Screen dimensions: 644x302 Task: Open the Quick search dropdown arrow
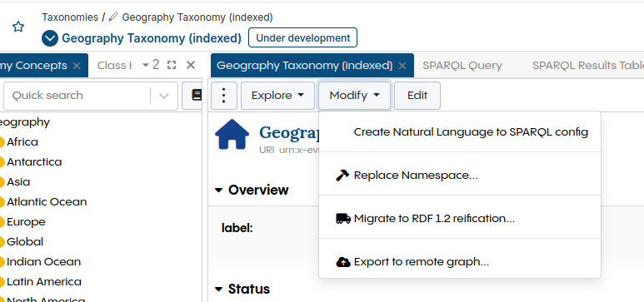pos(164,96)
